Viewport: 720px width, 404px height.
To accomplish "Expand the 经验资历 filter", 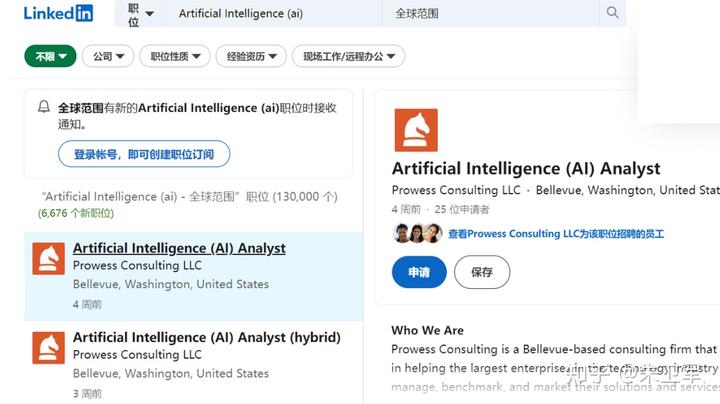I will tap(251, 56).
